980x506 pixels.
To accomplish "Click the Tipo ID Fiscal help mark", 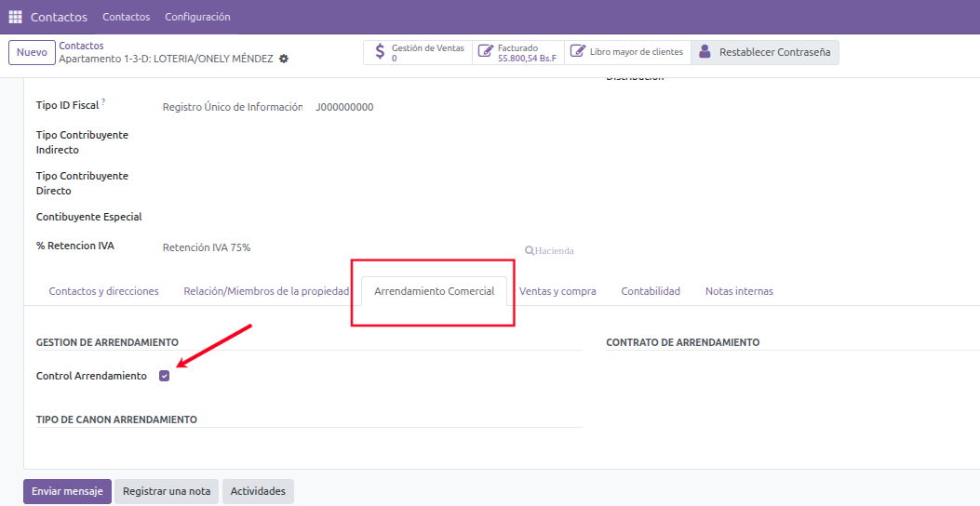I will point(103,101).
